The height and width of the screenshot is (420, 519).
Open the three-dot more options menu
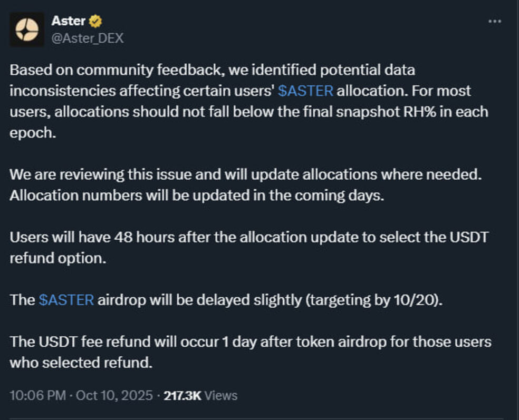coord(494,22)
